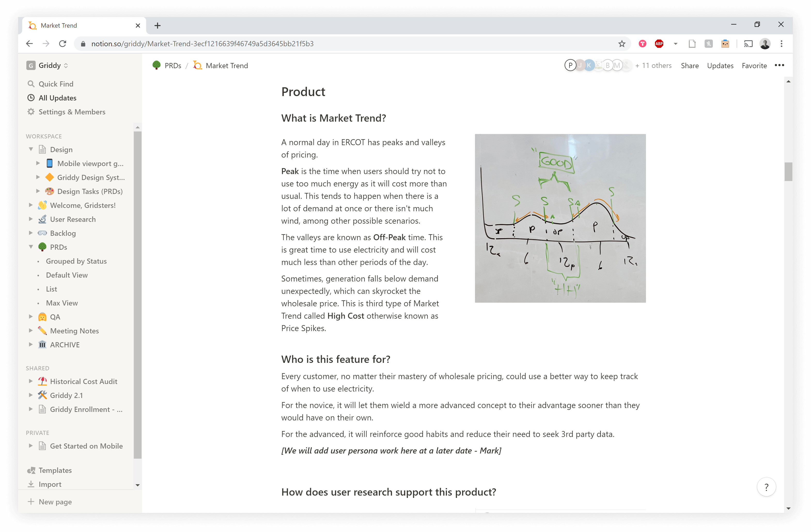Click the Market Trend page icon in breadcrumb
The image size is (811, 532).
(197, 65)
